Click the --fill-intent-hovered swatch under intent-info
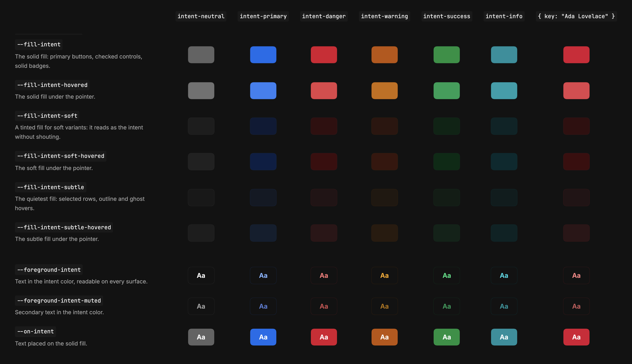Image resolution: width=632 pixels, height=364 pixels. (x=504, y=91)
